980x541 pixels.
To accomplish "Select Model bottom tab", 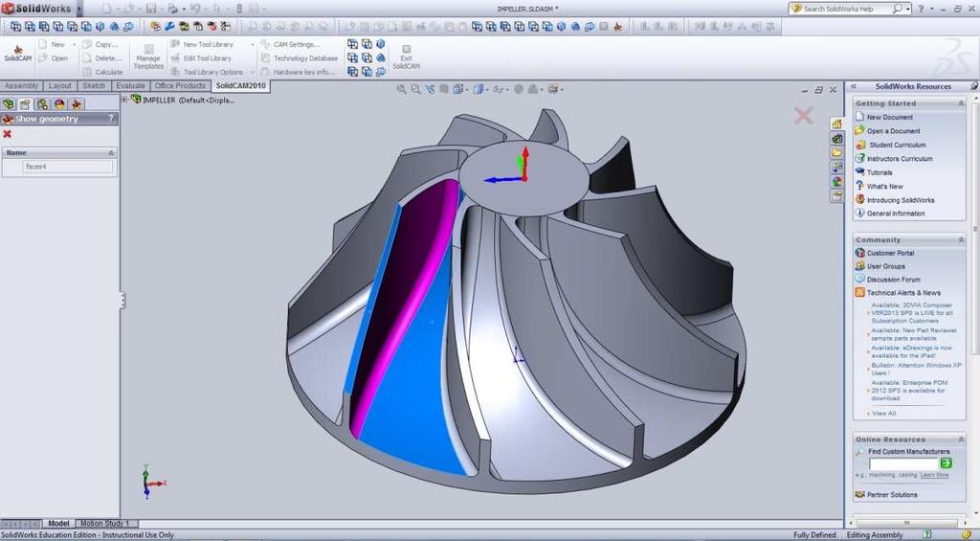I will [58, 524].
